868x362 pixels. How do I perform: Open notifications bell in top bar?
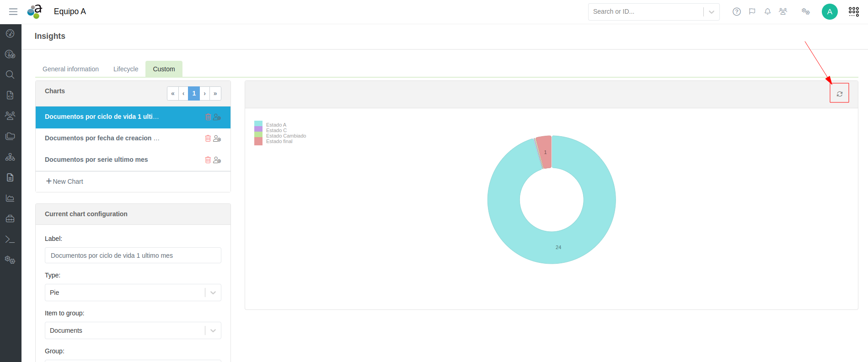click(x=767, y=12)
